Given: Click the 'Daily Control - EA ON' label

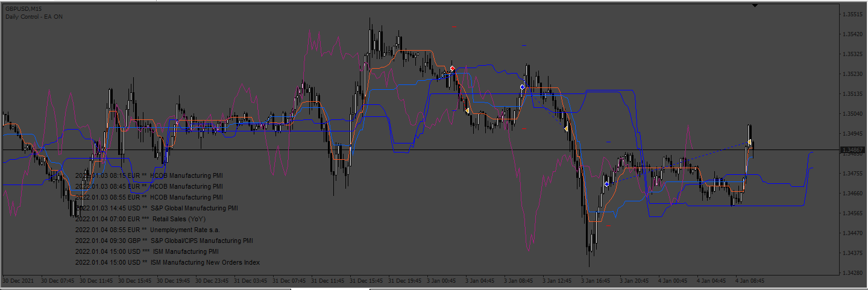Looking at the screenshot, I should tap(34, 16).
